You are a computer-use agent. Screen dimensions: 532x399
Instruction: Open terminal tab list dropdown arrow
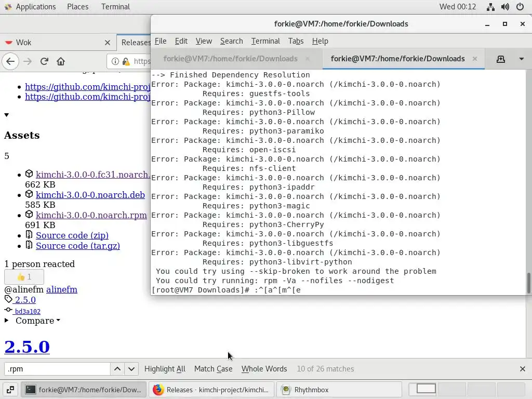522,59
